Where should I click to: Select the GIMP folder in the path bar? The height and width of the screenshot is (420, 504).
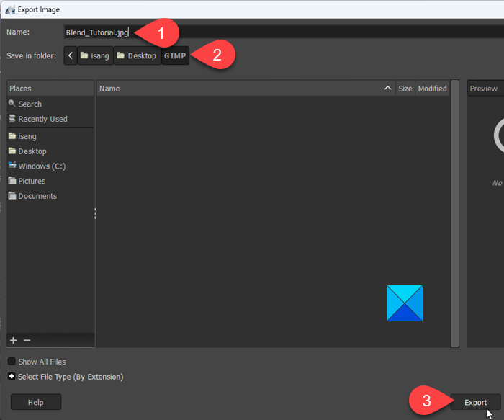(175, 55)
